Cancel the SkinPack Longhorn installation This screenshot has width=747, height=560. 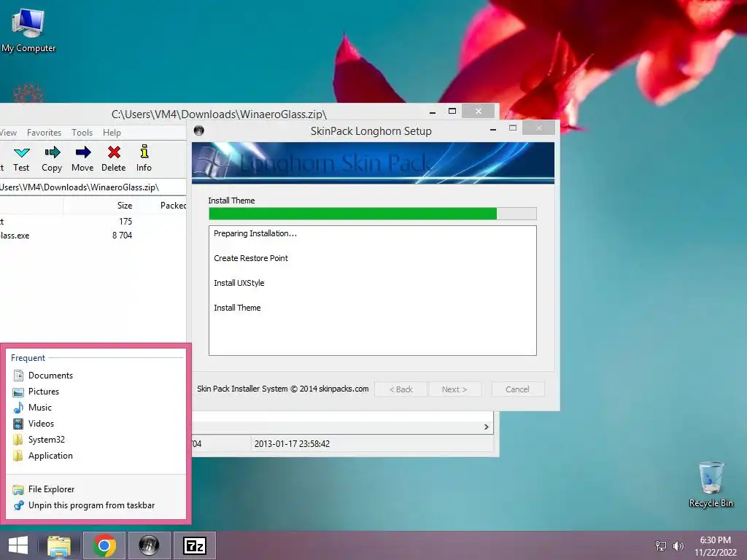tap(517, 389)
